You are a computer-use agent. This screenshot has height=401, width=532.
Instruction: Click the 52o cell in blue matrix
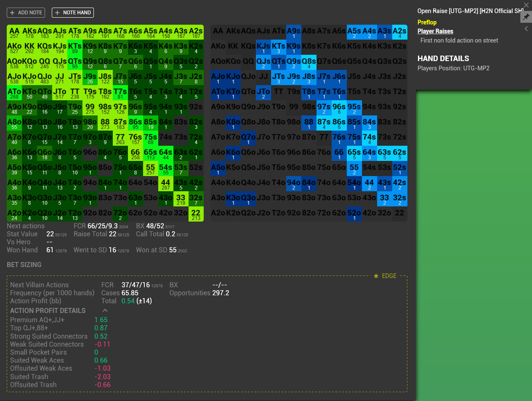click(354, 214)
